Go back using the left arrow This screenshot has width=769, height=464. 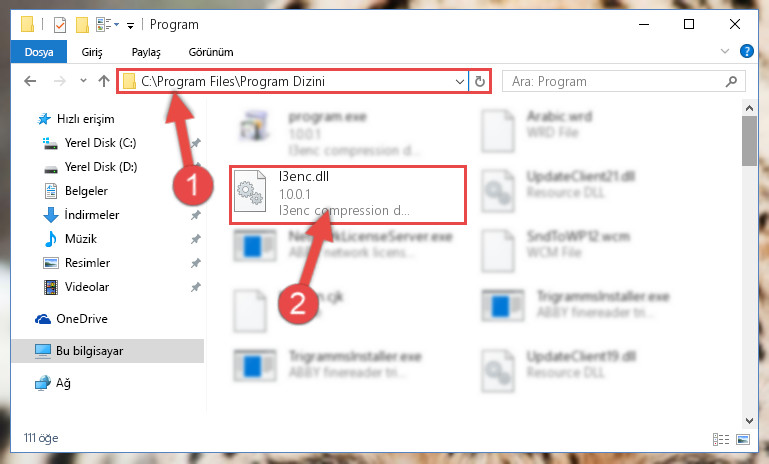click(x=30, y=81)
